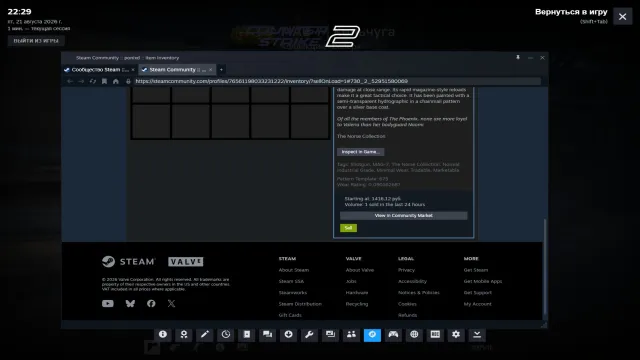Open Steam X social icon
The height and width of the screenshot is (360, 640).
click(171, 303)
